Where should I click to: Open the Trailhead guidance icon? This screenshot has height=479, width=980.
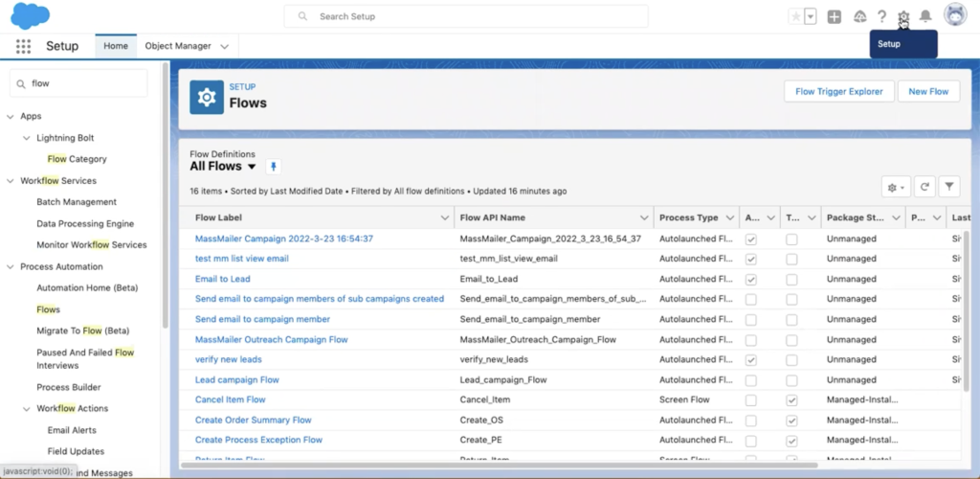pos(859,16)
